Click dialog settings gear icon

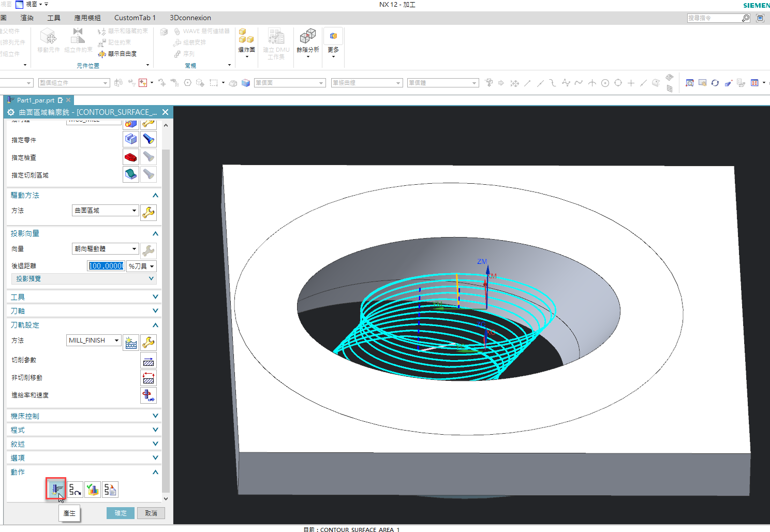(11, 112)
